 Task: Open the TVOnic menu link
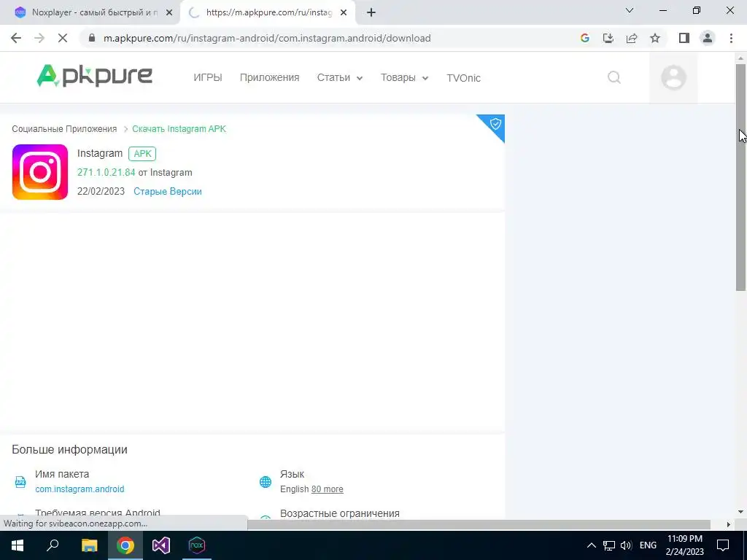[x=463, y=77]
